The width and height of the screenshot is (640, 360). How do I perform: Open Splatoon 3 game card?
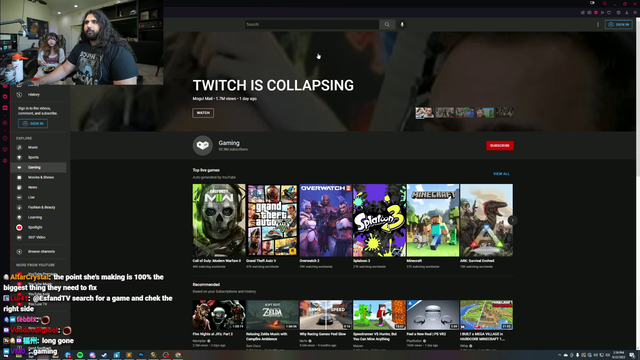(379, 226)
